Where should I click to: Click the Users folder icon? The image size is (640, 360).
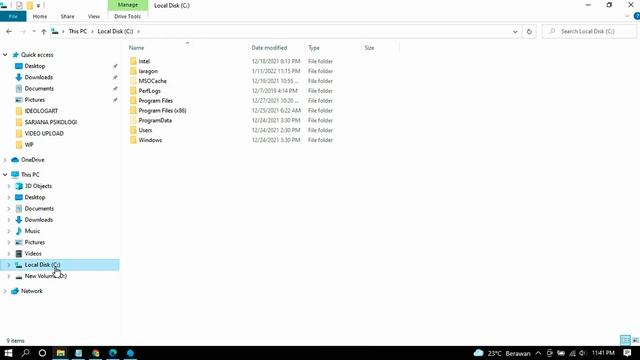tap(133, 130)
